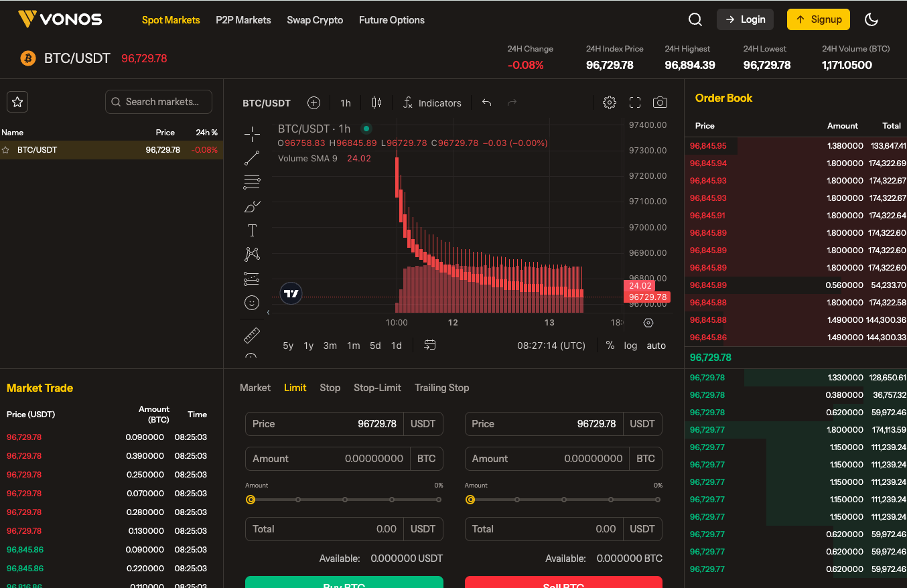
Task: Select the trend line drawing tool
Action: (x=252, y=158)
